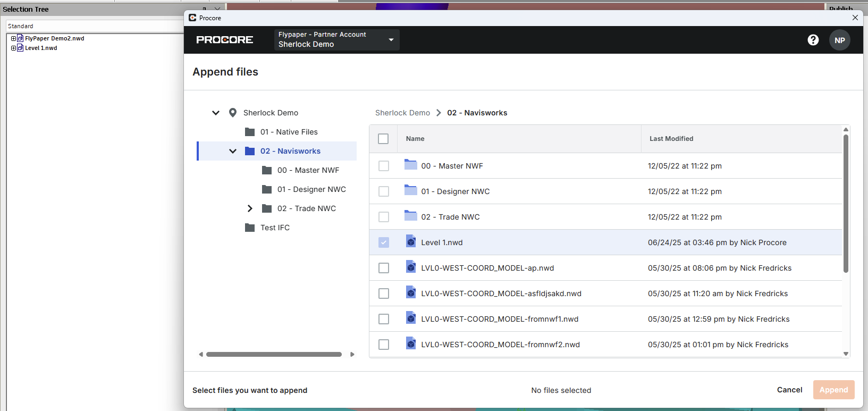Check the 02 - Trade NWC row checkbox

pyautogui.click(x=384, y=217)
